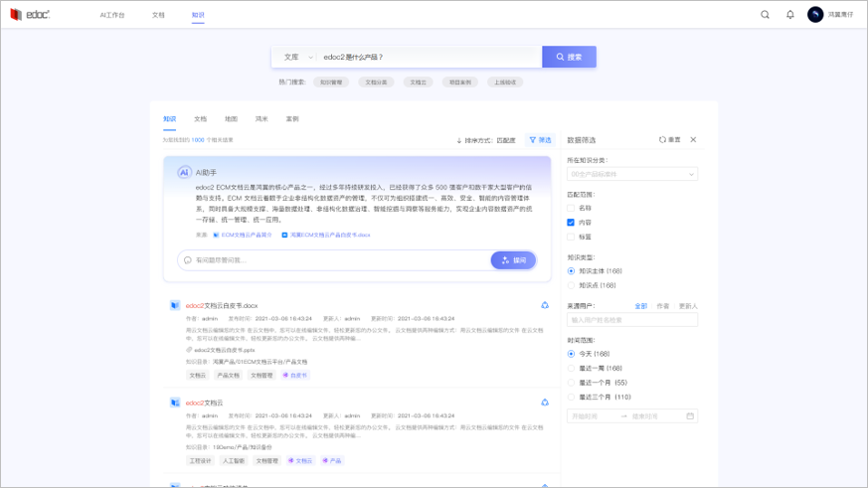Click the 人工智能 tag

[233, 460]
